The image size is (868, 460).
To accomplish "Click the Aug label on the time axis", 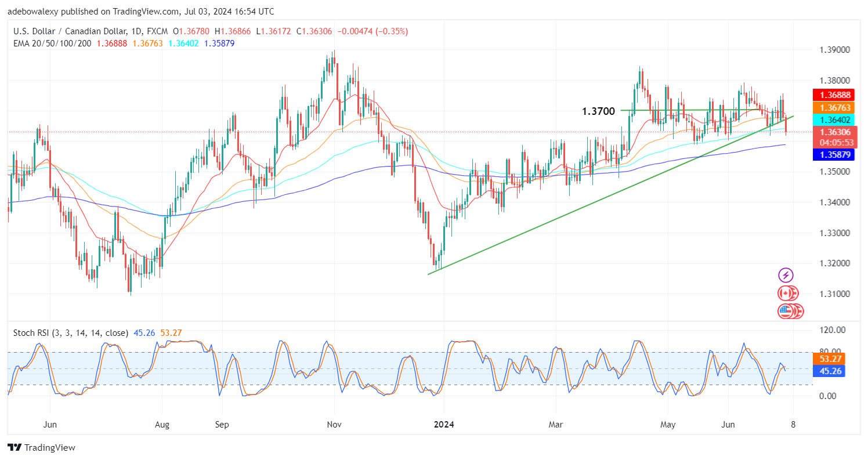I will [x=162, y=424].
